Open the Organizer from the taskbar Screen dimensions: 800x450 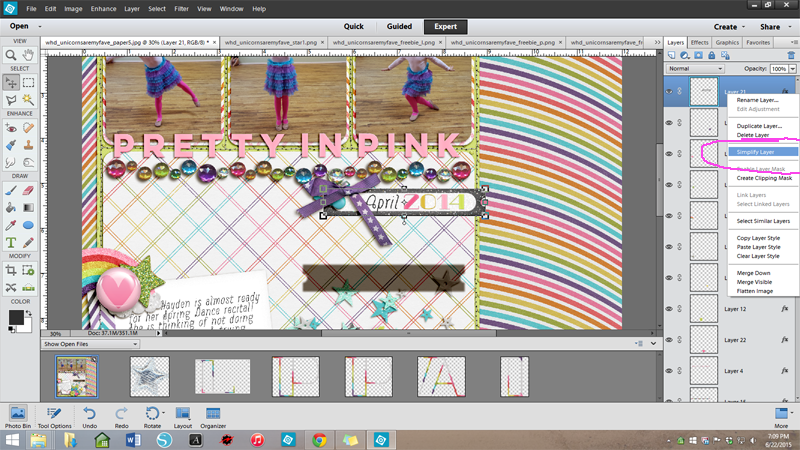click(x=213, y=415)
